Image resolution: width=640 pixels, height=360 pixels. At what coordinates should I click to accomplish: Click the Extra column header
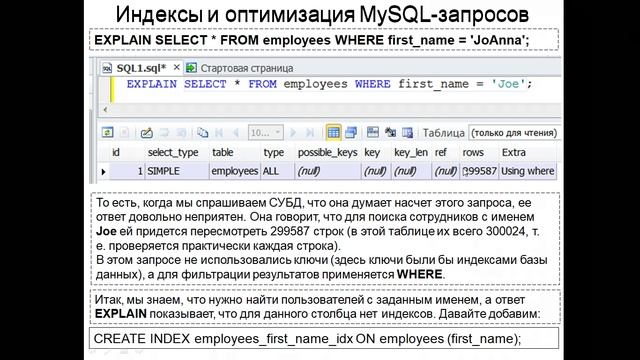[x=514, y=152]
